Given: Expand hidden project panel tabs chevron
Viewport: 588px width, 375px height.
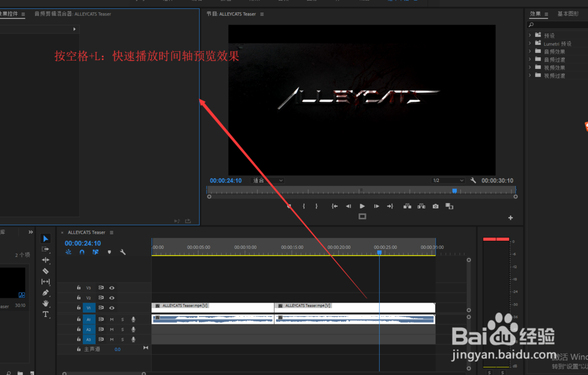Looking at the screenshot, I should [x=31, y=232].
